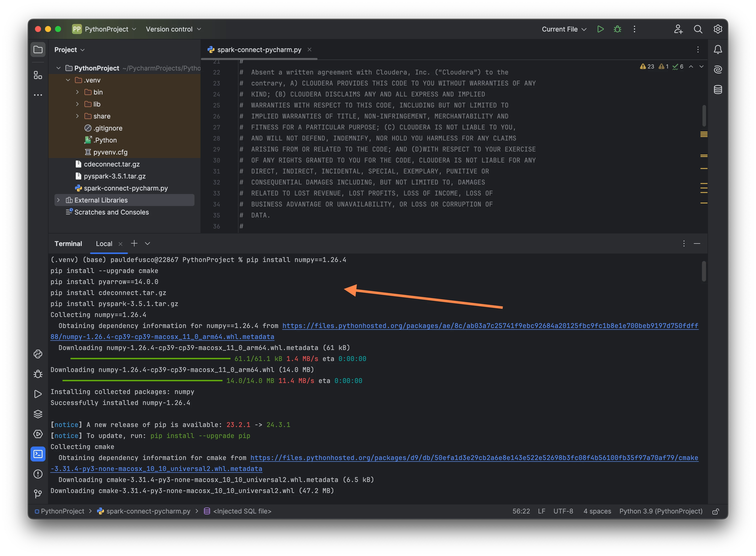Hide the Terminal panel with minimize dash

point(697,244)
